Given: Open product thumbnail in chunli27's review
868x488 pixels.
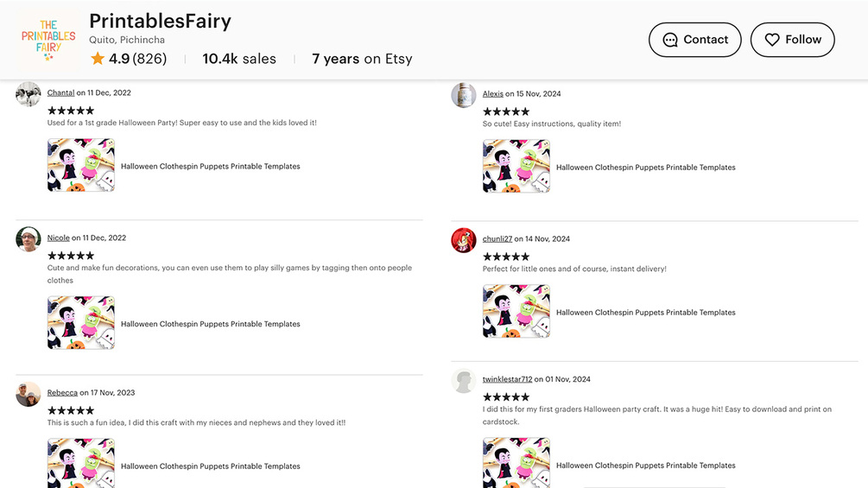Looking at the screenshot, I should tap(516, 311).
